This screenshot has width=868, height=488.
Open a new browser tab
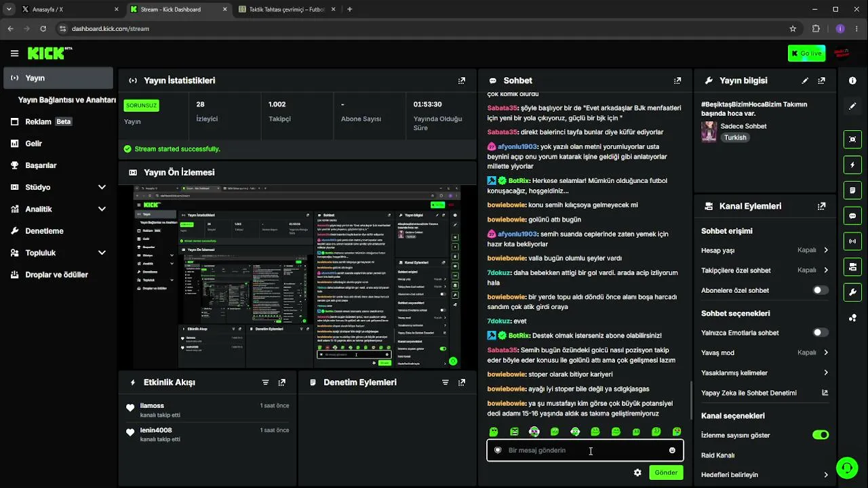pos(350,9)
